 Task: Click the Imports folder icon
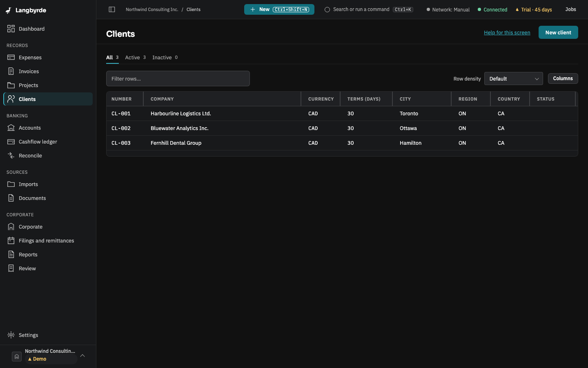11,184
